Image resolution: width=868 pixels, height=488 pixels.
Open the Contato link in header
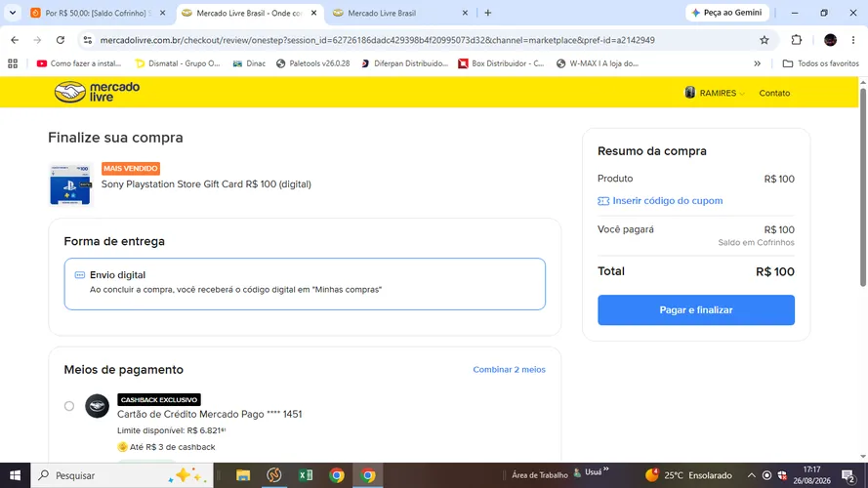click(x=774, y=93)
